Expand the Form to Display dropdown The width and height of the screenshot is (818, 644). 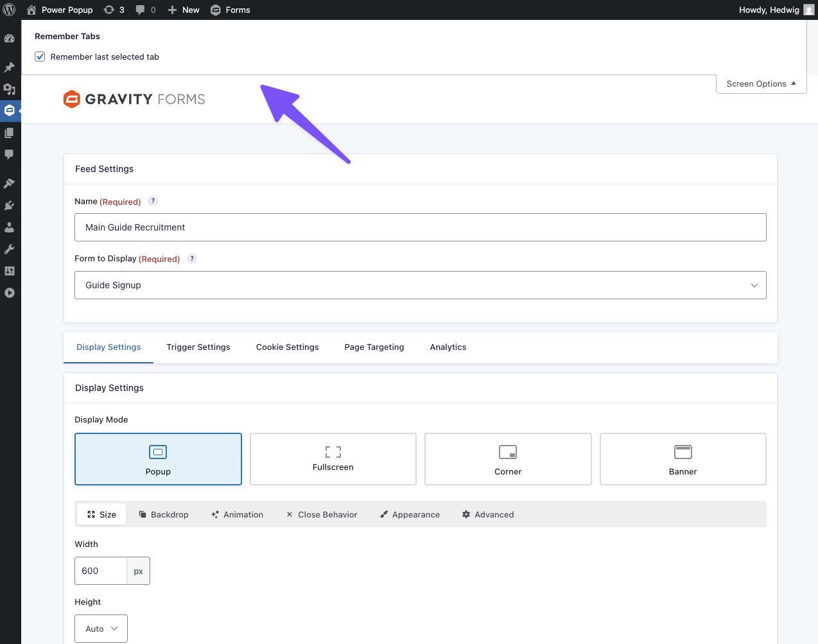click(x=421, y=285)
